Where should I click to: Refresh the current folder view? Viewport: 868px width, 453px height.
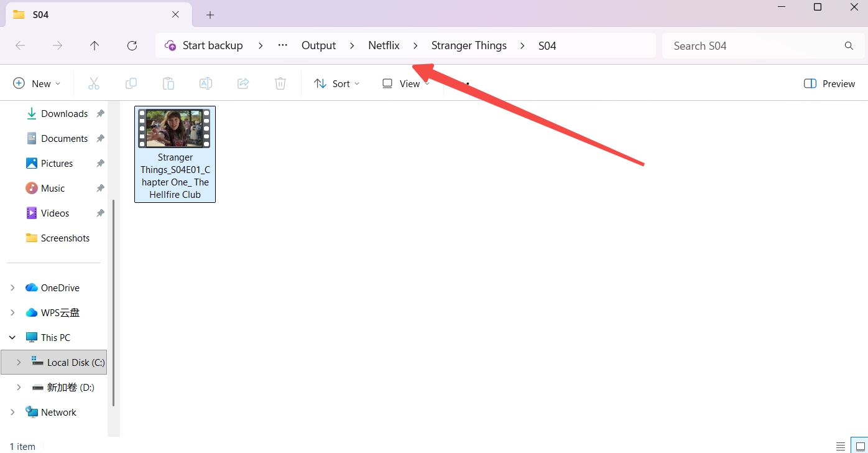(x=132, y=45)
